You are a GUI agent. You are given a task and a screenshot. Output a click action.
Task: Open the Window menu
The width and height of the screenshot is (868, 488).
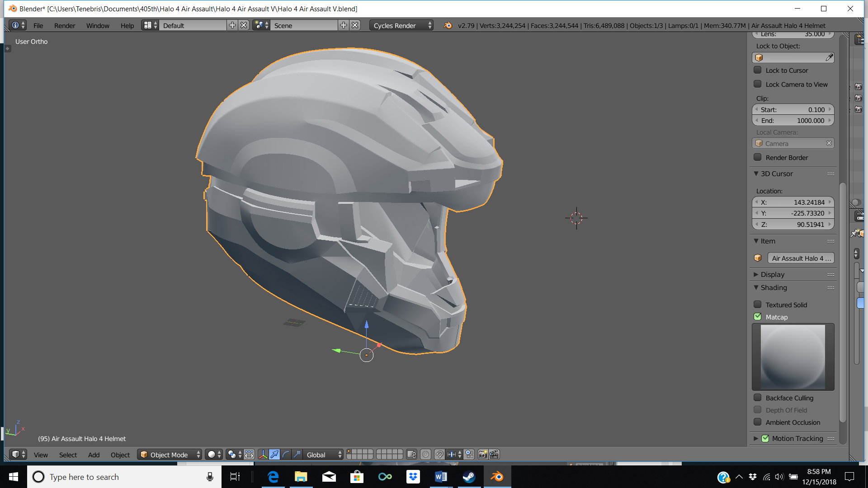98,25
